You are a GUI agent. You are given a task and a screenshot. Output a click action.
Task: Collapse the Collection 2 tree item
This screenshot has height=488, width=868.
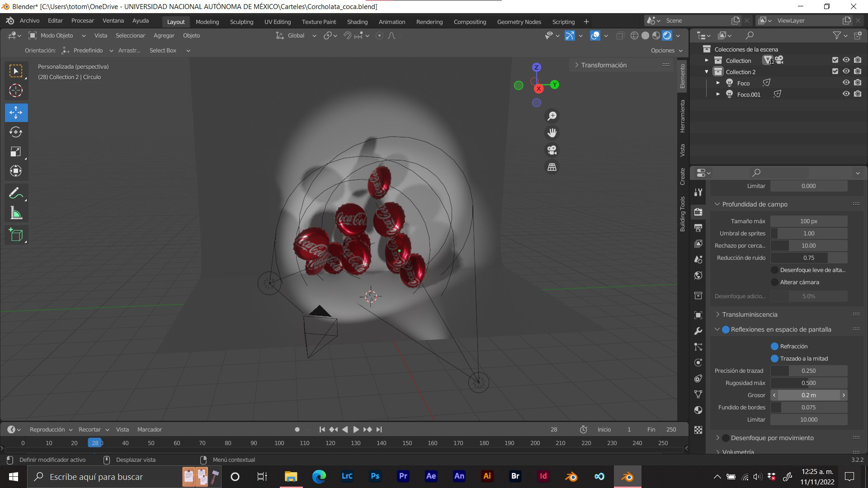(x=707, y=72)
